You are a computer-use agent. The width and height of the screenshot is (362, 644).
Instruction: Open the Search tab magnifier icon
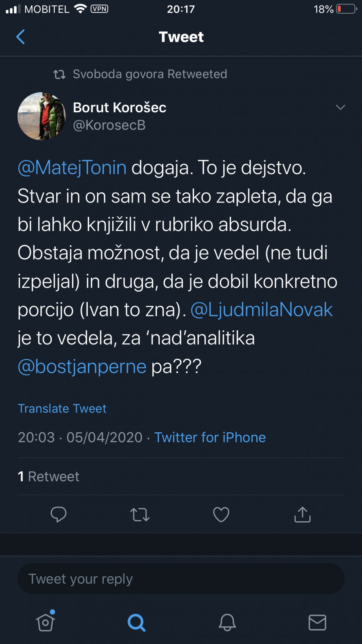click(x=136, y=622)
